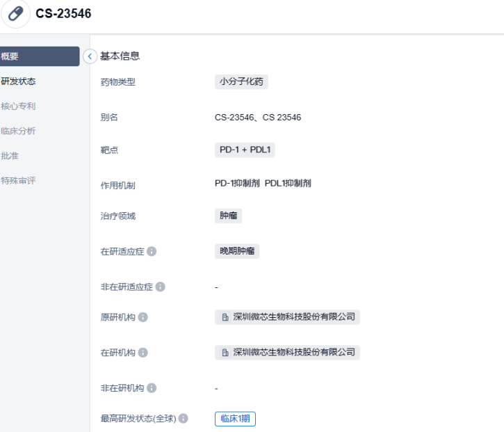The image size is (504, 432).
Task: Click building icon in 在研机构 company tag
Action: pyautogui.click(x=225, y=353)
